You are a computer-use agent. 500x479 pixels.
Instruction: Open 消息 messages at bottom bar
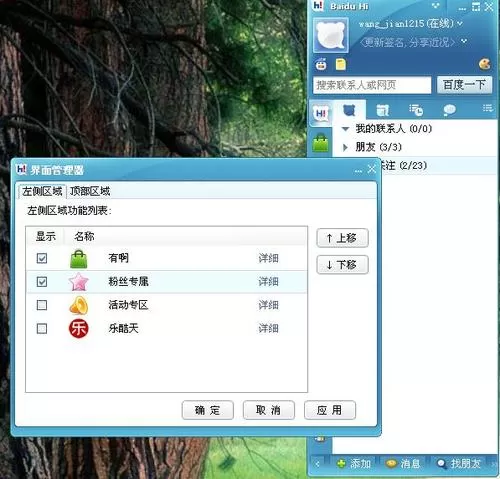(402, 463)
